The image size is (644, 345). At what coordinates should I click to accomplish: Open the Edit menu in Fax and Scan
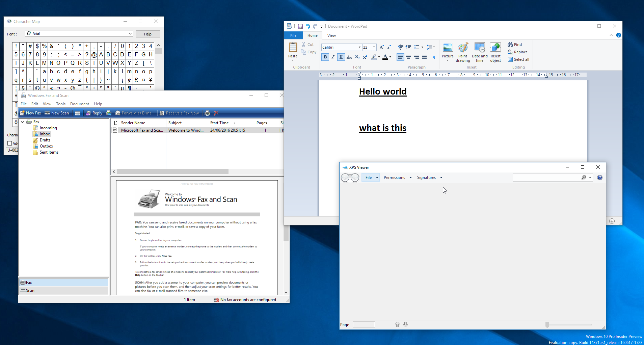tap(35, 104)
